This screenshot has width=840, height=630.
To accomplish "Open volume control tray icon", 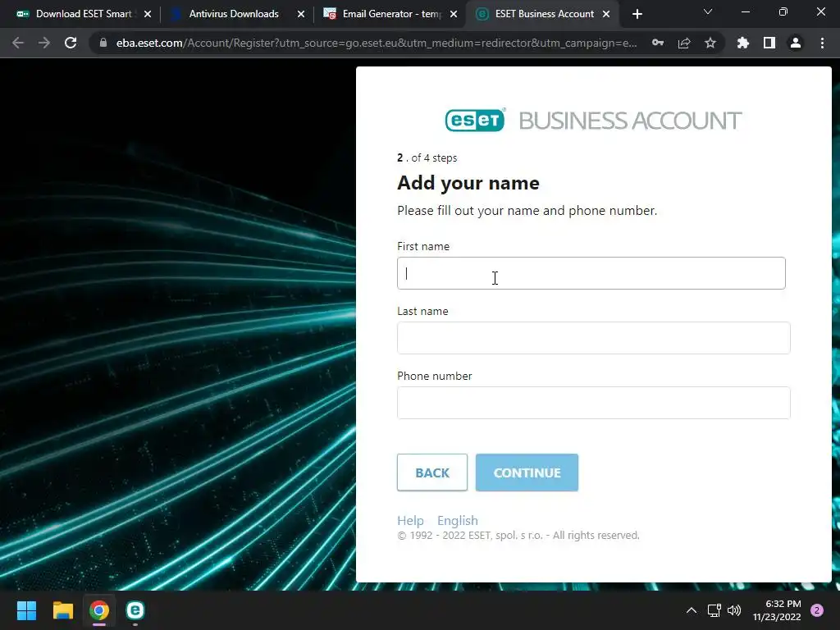I will 734,610.
